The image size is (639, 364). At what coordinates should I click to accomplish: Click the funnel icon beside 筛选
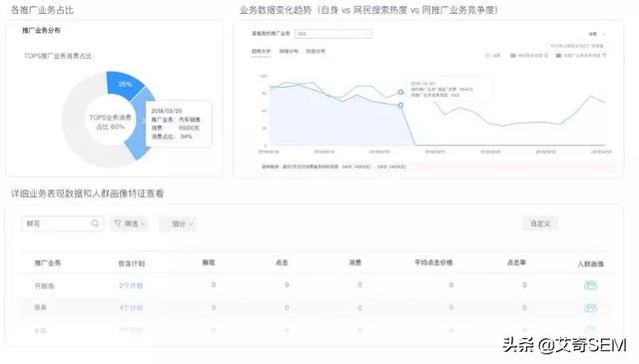click(118, 223)
